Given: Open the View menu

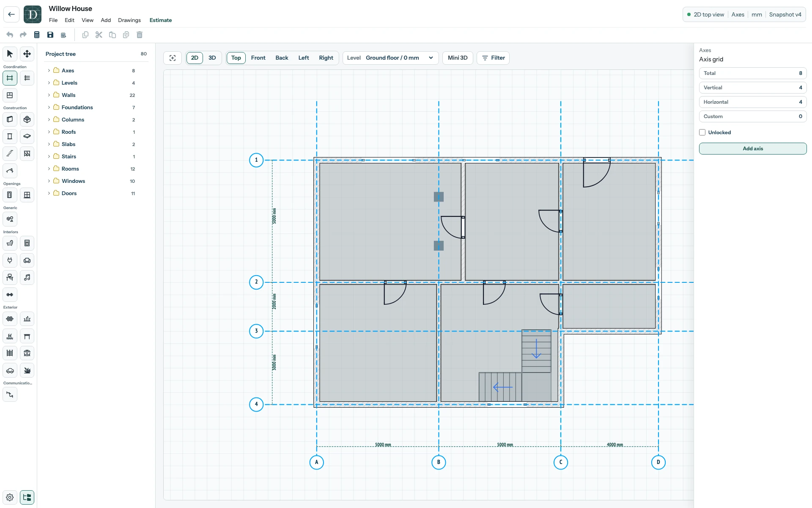Looking at the screenshot, I should (x=88, y=20).
